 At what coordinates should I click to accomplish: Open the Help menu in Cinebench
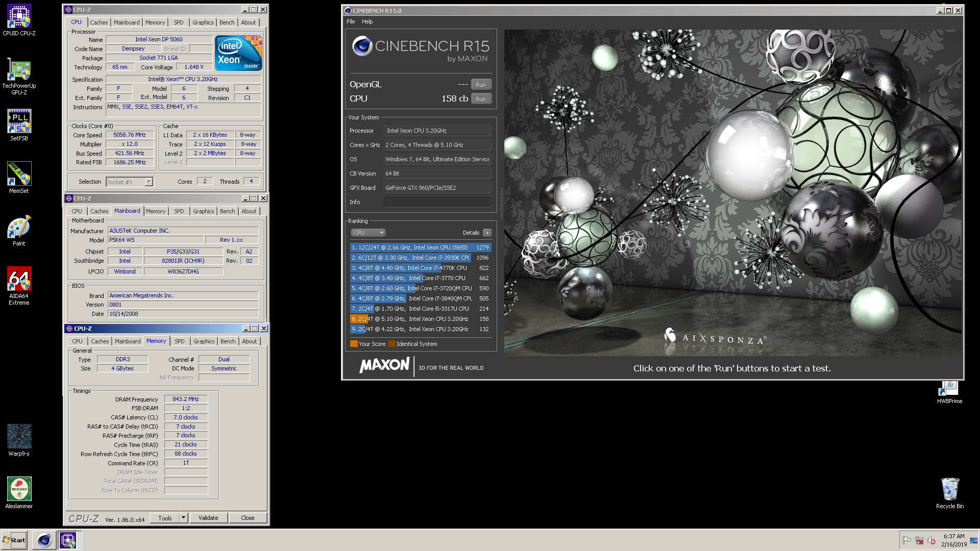[367, 21]
